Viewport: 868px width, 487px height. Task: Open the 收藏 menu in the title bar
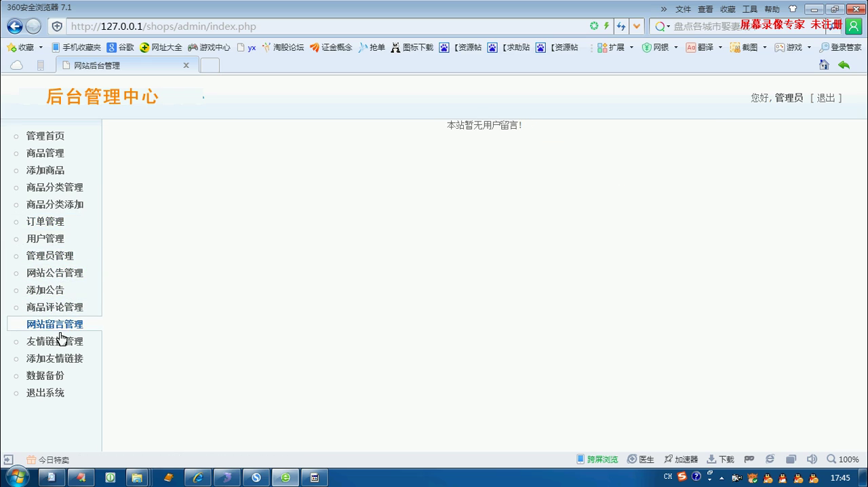(x=728, y=9)
